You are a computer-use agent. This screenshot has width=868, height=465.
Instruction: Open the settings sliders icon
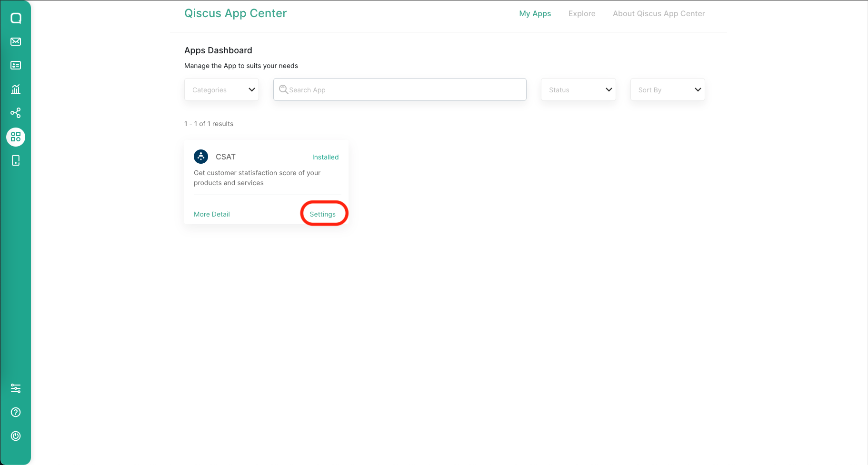point(16,388)
